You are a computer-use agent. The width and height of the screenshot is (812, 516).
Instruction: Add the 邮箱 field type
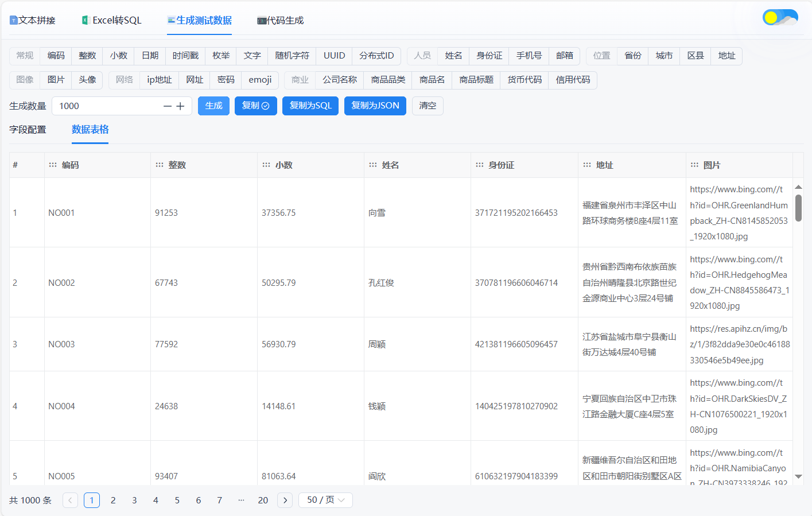click(565, 56)
